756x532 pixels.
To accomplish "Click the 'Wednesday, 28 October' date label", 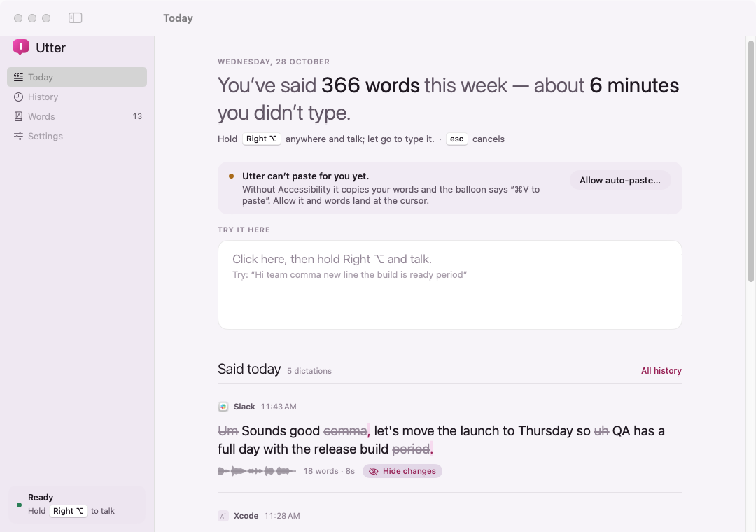I will (x=274, y=62).
